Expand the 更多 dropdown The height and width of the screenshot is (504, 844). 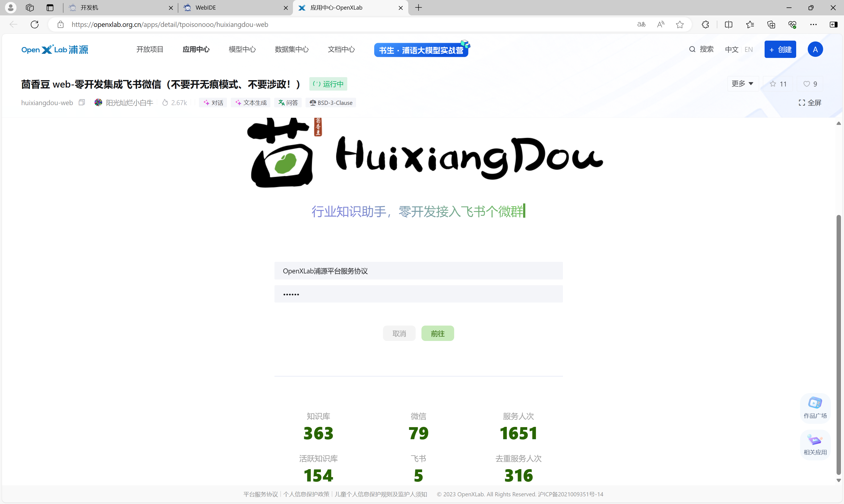743,84
